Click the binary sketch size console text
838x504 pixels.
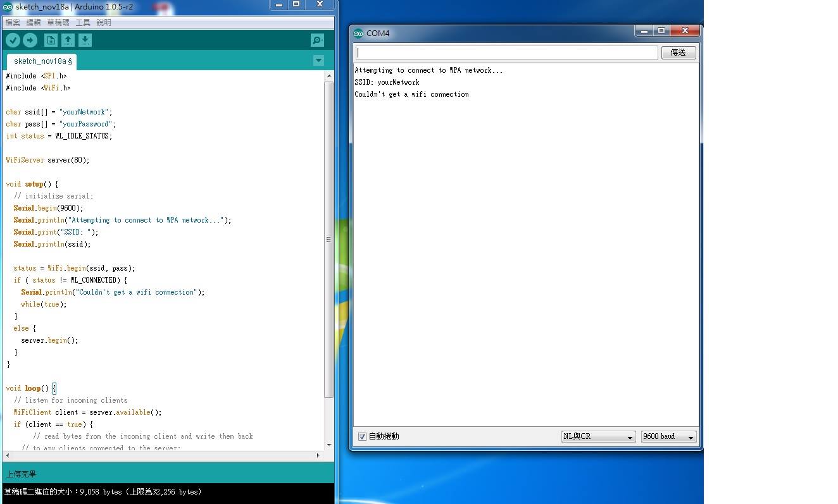click(103, 491)
